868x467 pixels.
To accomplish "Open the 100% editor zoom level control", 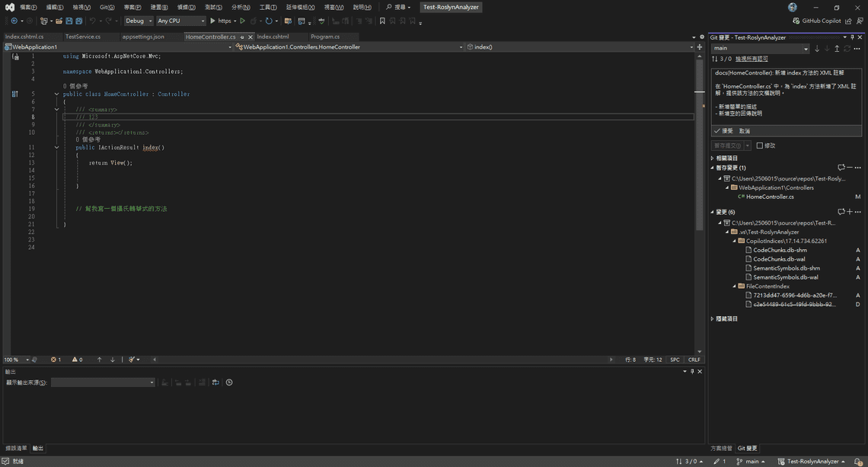I will (x=13, y=359).
